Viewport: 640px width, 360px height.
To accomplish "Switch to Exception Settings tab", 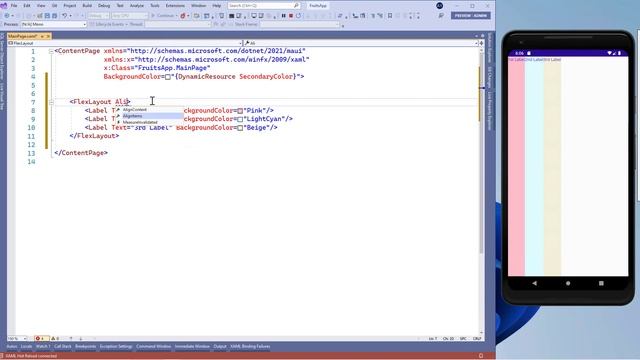I will click(116, 347).
